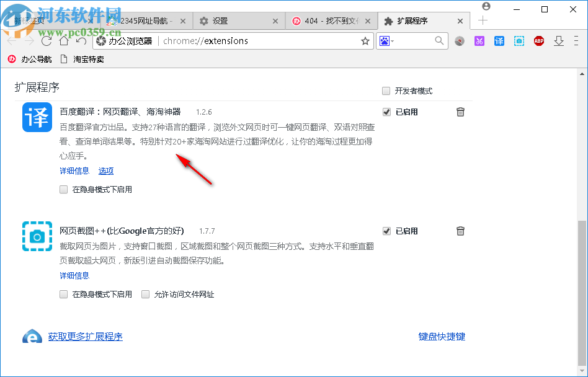
Task: Click the delete trash icon for 百度翻译 extension
Action: click(460, 112)
